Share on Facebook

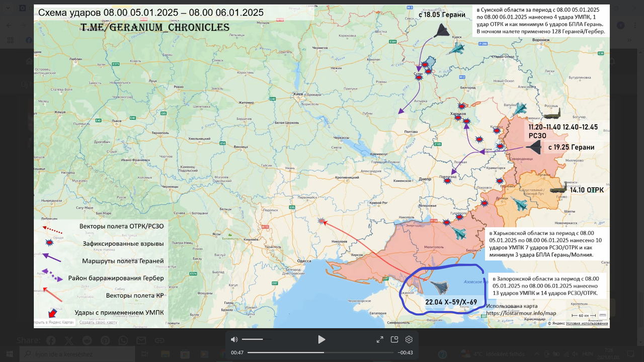point(50,340)
